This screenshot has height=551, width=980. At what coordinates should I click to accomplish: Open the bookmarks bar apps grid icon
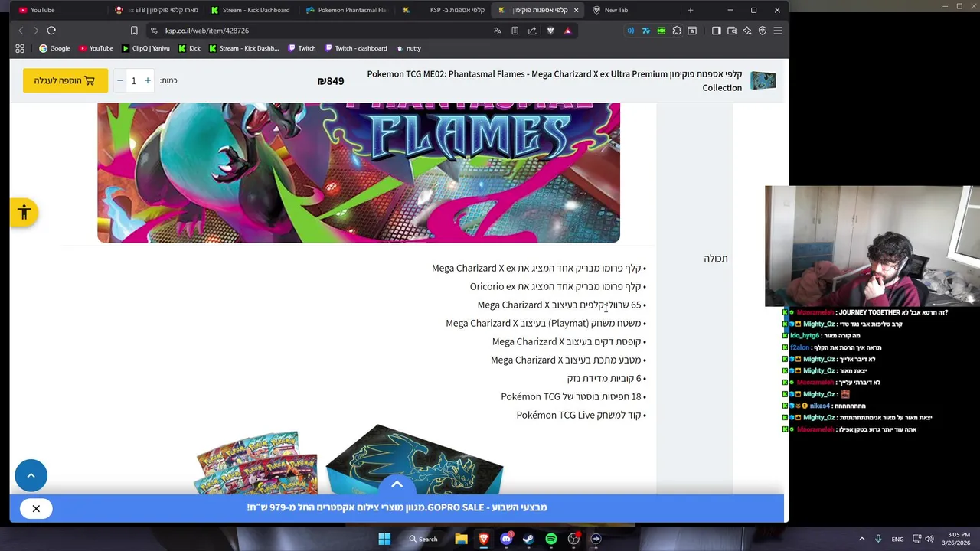click(20, 48)
